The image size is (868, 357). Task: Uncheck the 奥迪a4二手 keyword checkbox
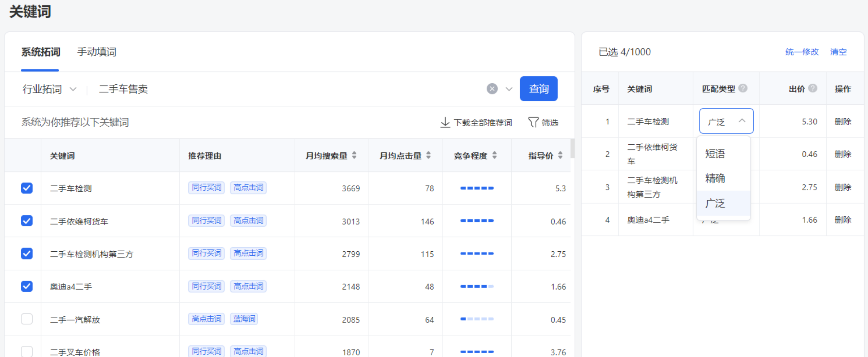(x=27, y=286)
